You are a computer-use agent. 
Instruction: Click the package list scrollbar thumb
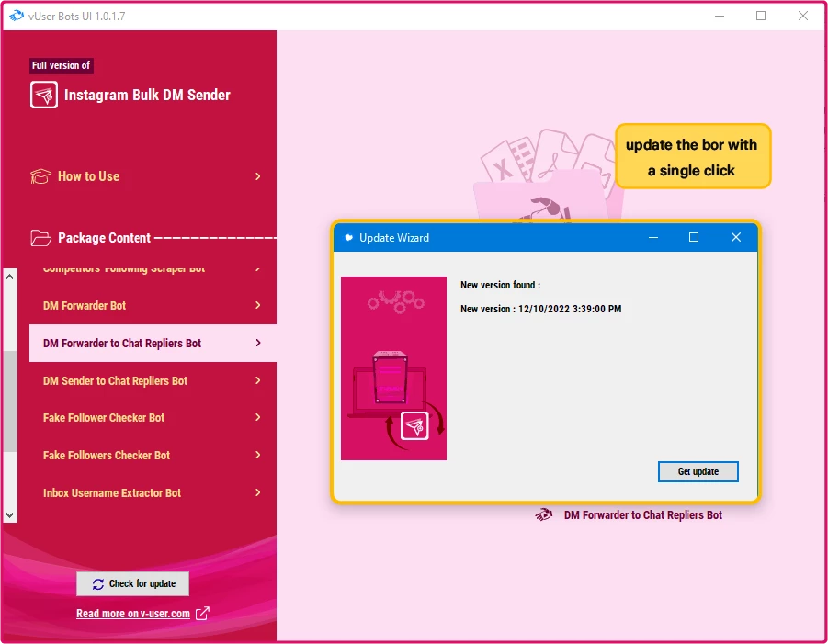coord(9,401)
